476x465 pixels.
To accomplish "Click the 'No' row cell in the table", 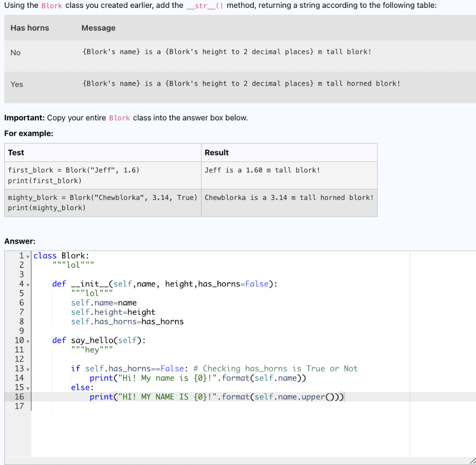I will click(15, 53).
